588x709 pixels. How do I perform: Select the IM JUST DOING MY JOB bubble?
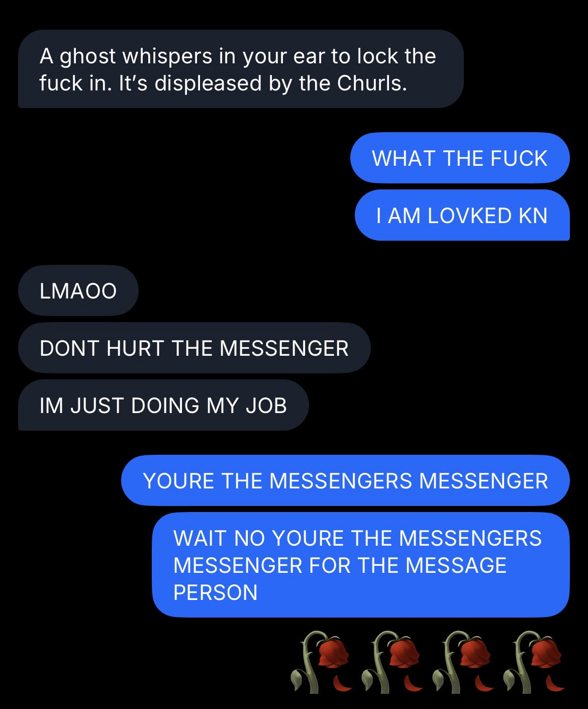(163, 405)
